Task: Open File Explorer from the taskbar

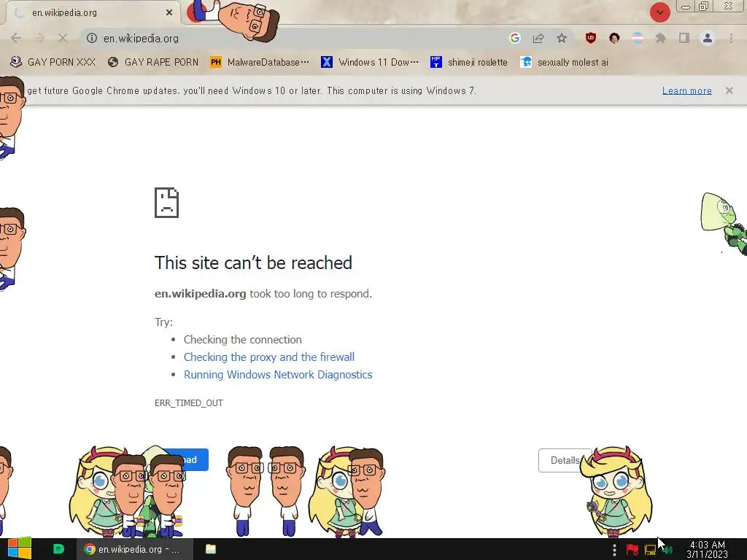Action: pos(211,549)
